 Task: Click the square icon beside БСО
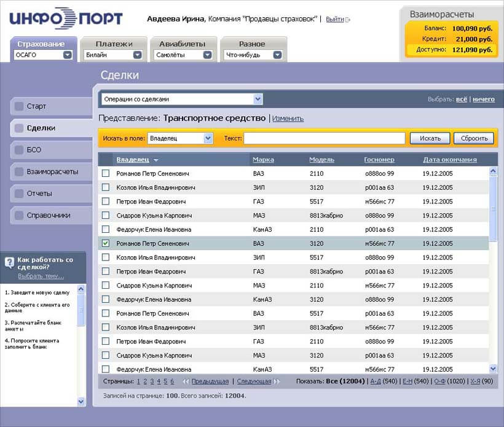[19, 150]
